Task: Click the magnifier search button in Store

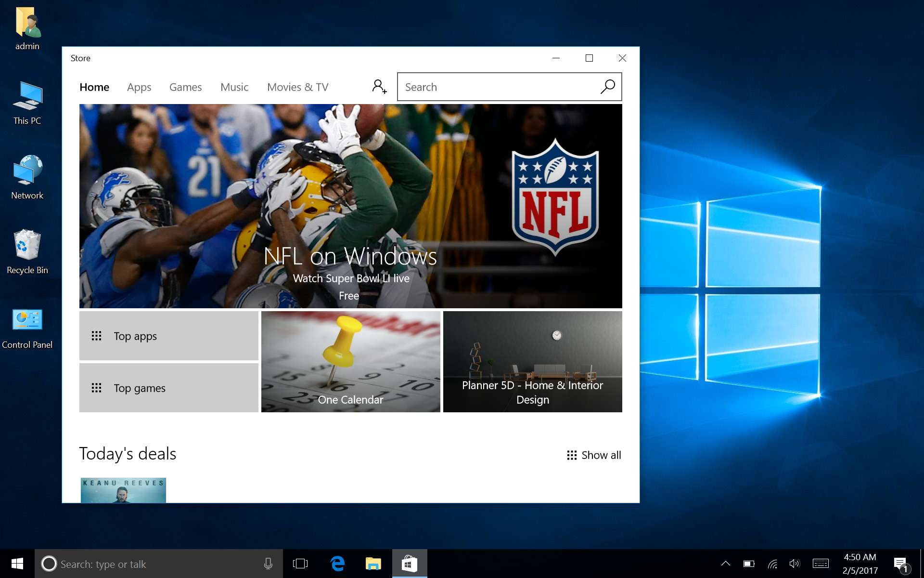Action: point(607,87)
